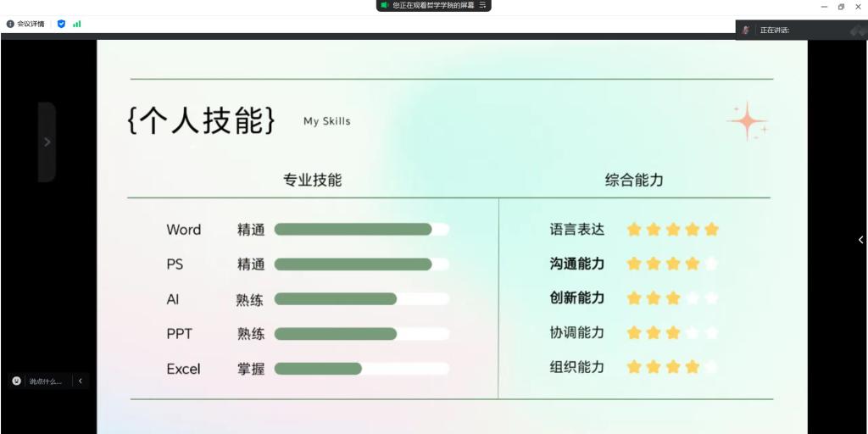Click the 您正在观看 screen-sharing banner text
The height and width of the screenshot is (434, 868).
431,5
